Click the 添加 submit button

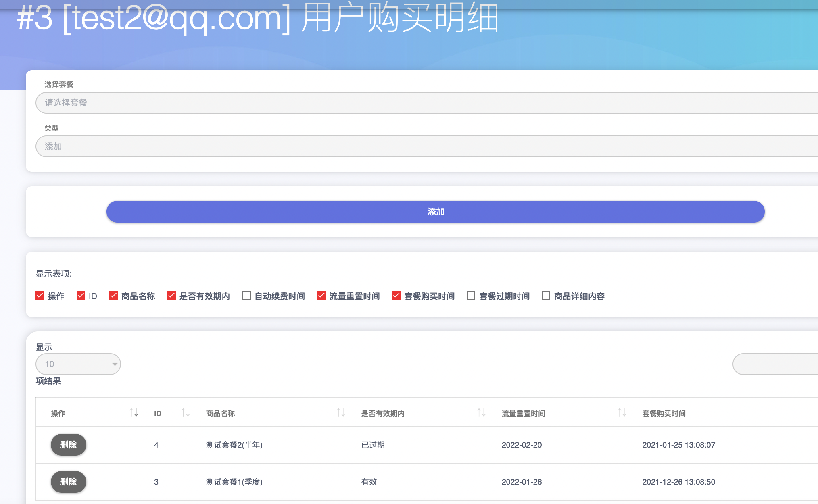pos(435,211)
